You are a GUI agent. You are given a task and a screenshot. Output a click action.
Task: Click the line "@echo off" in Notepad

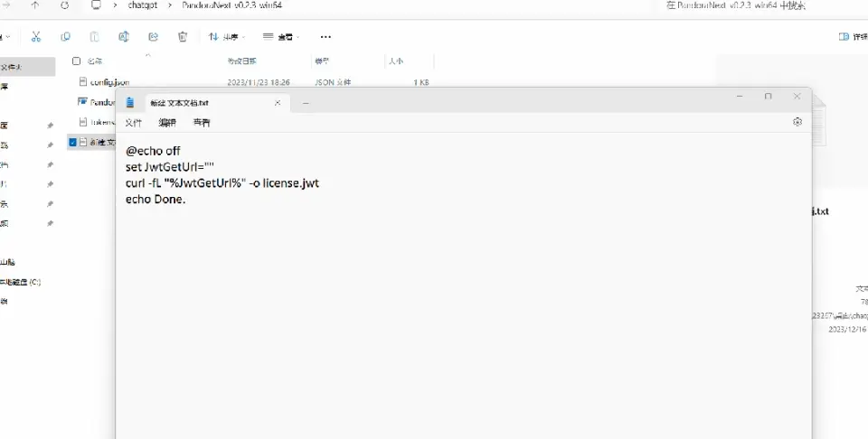[x=153, y=150]
